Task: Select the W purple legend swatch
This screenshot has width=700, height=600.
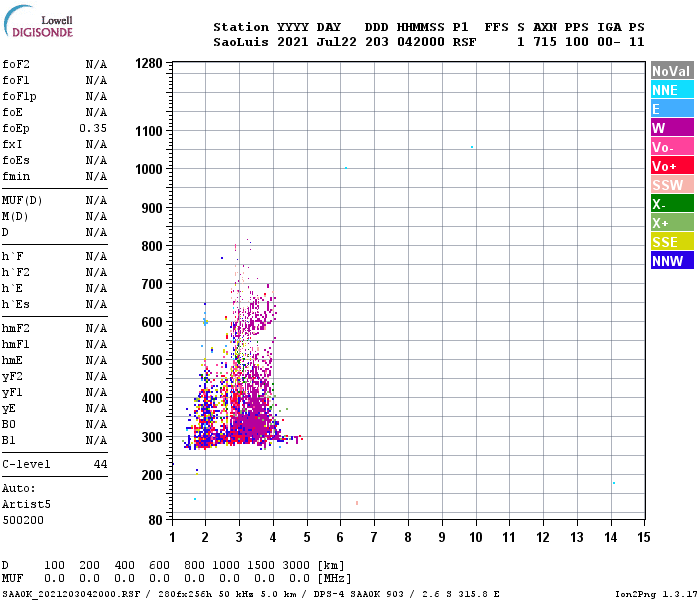Action: [x=672, y=128]
